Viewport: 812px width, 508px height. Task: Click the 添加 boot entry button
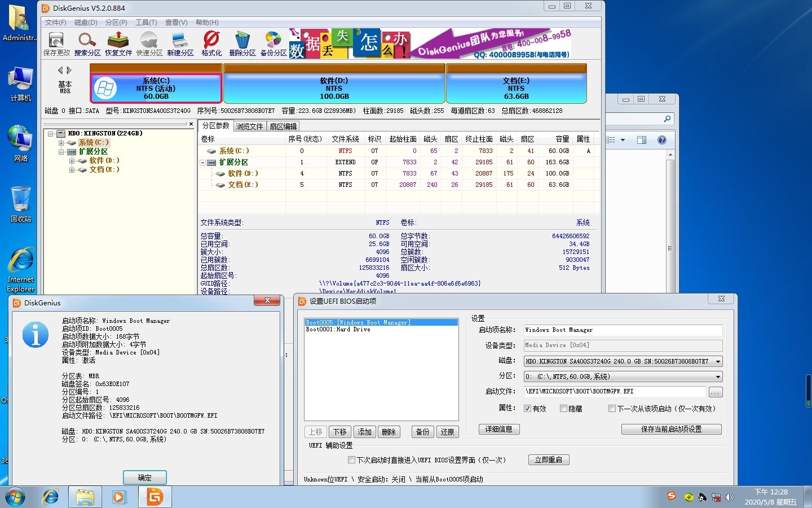(365, 432)
